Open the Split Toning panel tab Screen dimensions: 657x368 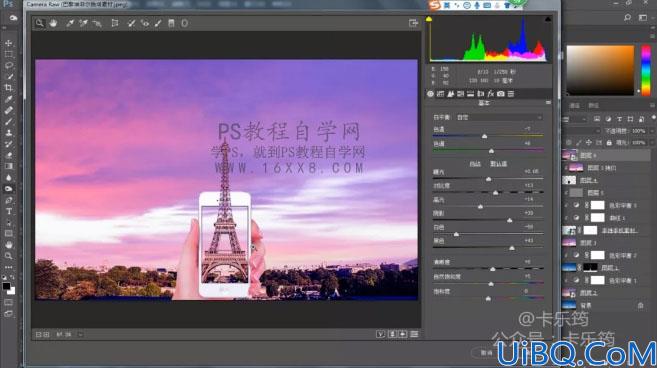tap(471, 94)
